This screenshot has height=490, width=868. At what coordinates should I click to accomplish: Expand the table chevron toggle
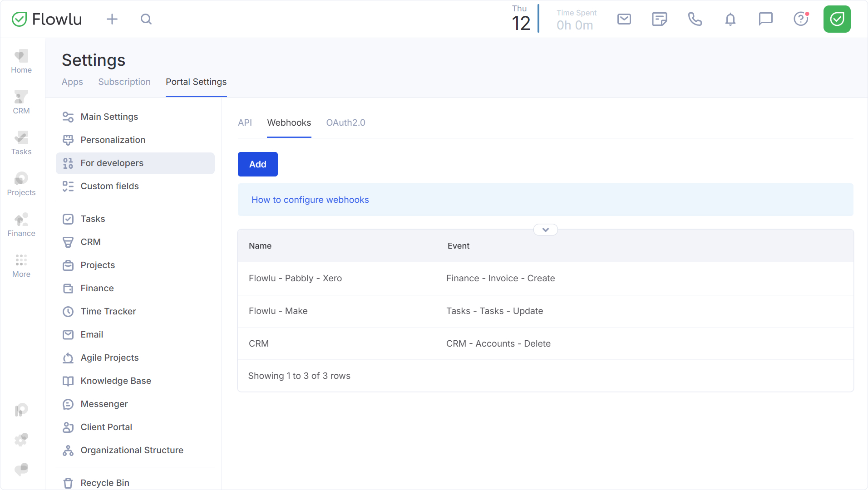coord(545,230)
